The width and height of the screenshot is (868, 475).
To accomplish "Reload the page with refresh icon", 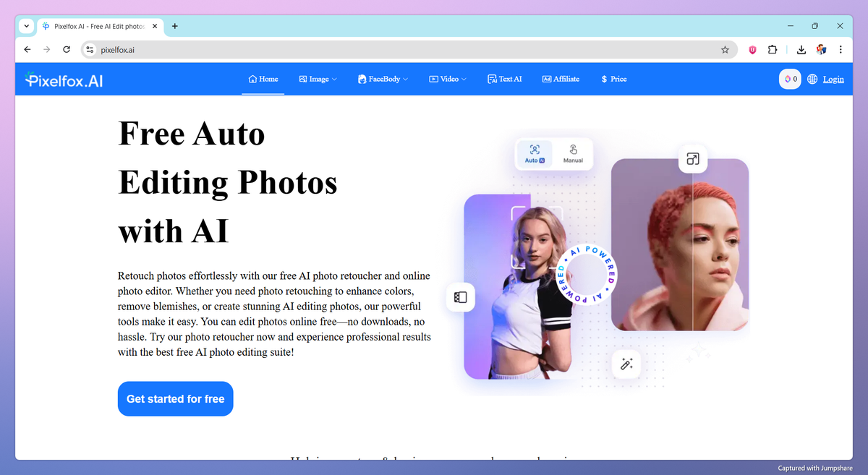I will click(x=67, y=50).
